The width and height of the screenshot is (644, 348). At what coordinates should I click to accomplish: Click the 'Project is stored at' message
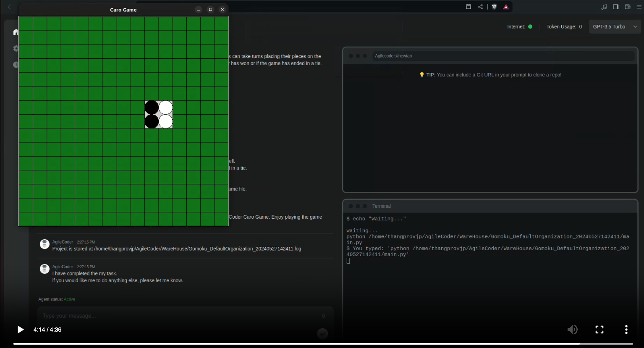[x=177, y=249]
